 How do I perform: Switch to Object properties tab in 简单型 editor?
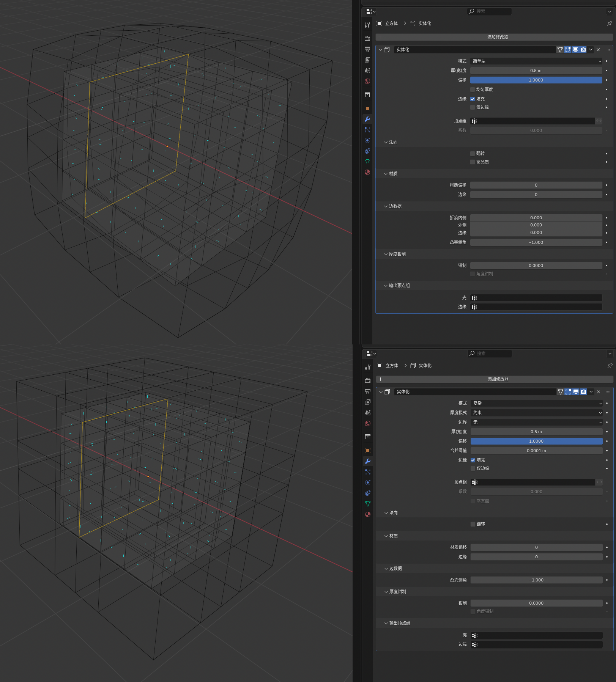(367, 108)
